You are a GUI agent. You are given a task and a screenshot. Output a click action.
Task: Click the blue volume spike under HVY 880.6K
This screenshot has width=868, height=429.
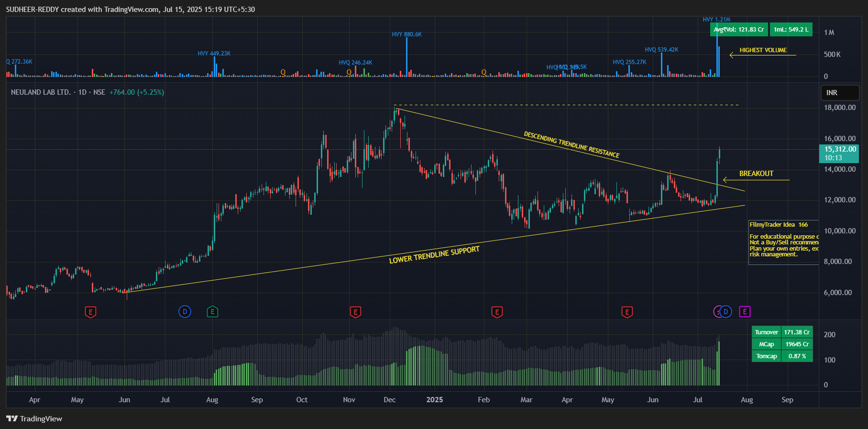pos(407,57)
